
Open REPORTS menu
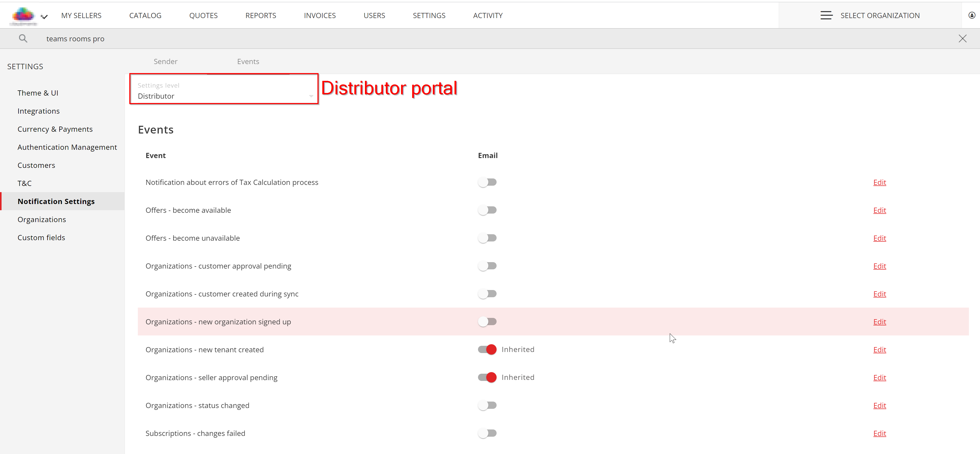(x=261, y=15)
